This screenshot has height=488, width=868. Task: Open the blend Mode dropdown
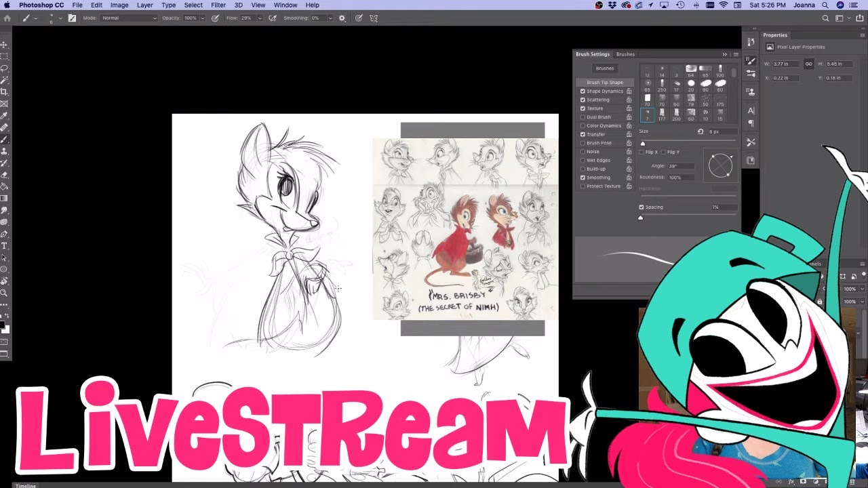tap(129, 18)
